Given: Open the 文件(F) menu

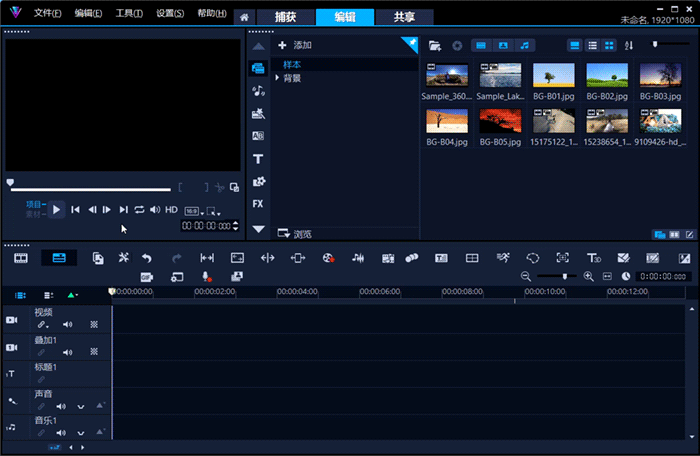Looking at the screenshot, I should click(47, 13).
